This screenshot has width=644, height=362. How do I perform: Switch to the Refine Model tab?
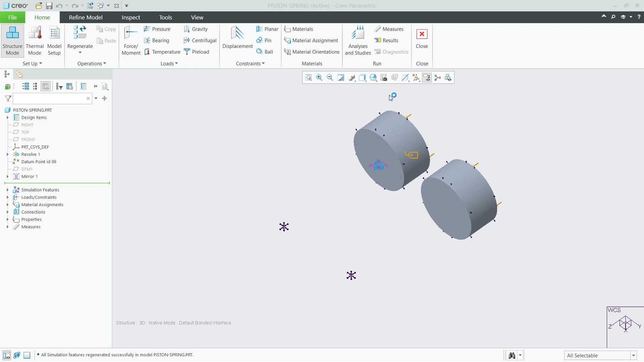[86, 17]
